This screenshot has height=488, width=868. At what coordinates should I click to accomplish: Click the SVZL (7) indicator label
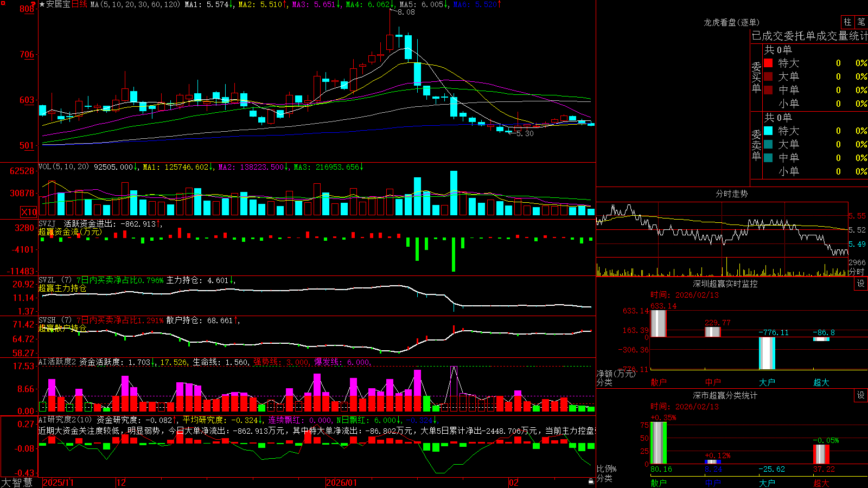point(55,280)
